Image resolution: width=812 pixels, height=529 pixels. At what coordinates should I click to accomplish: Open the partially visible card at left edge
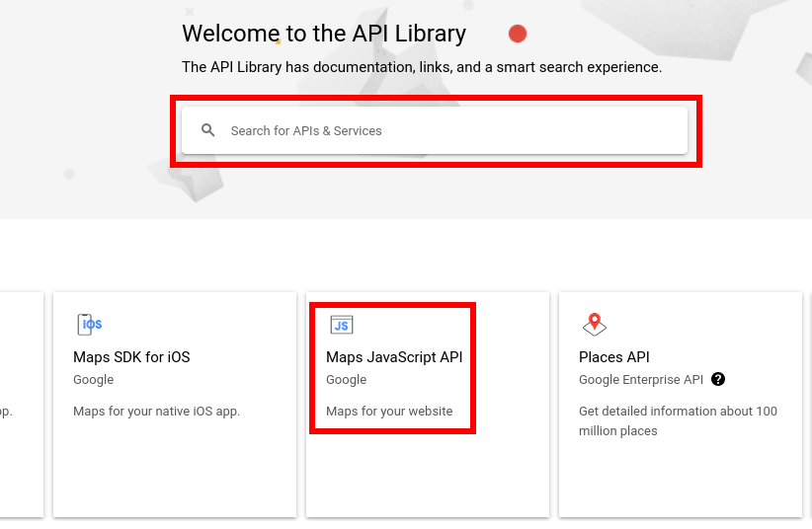coord(21,405)
